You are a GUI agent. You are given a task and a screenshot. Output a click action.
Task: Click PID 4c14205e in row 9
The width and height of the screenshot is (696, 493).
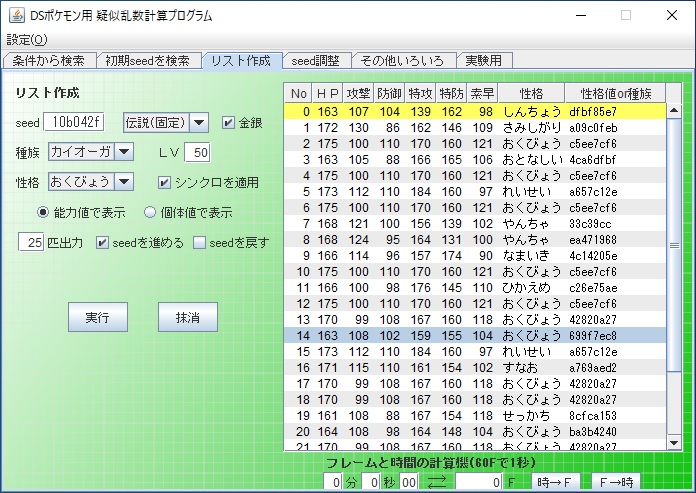tap(593, 256)
